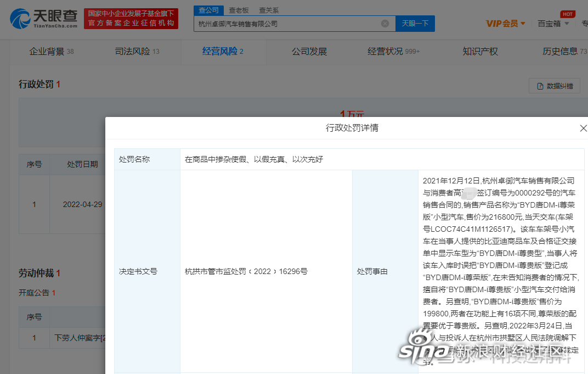Click the 天眼一下 search button
Screen dimensions: 588x374
click(415, 24)
